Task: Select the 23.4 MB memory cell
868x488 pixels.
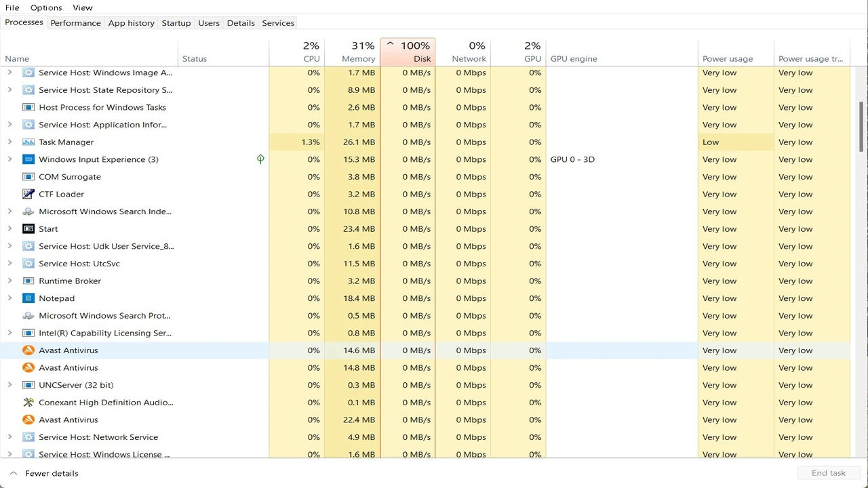Action: [352, 229]
